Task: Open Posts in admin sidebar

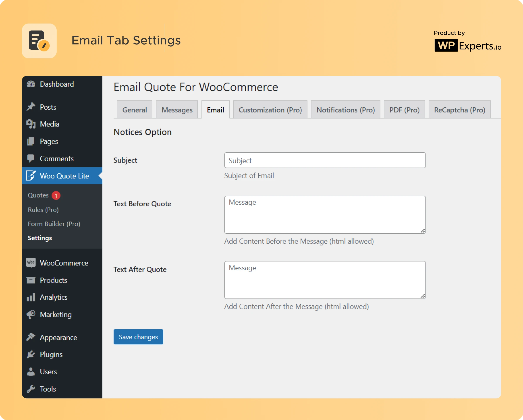Action: [62, 107]
